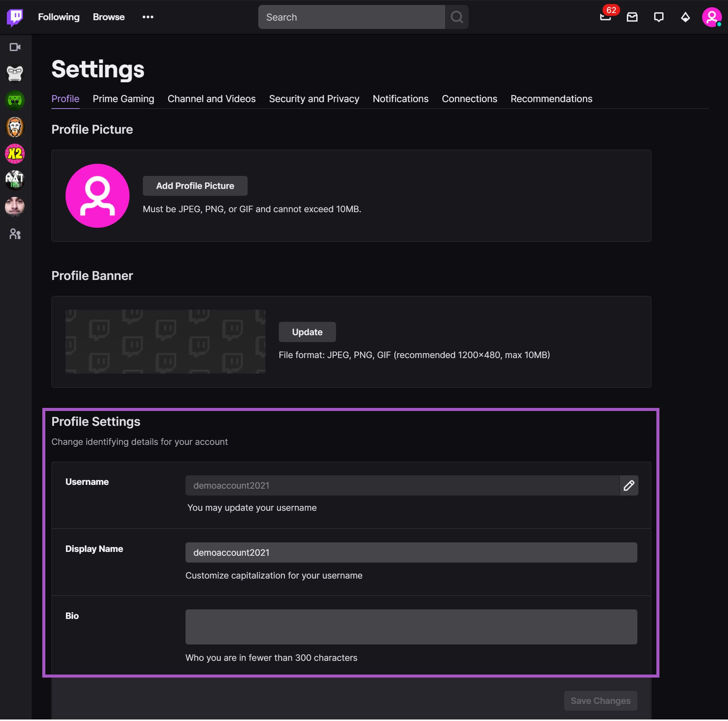Click the Update banner button
This screenshot has width=728, height=721.
coord(307,332)
